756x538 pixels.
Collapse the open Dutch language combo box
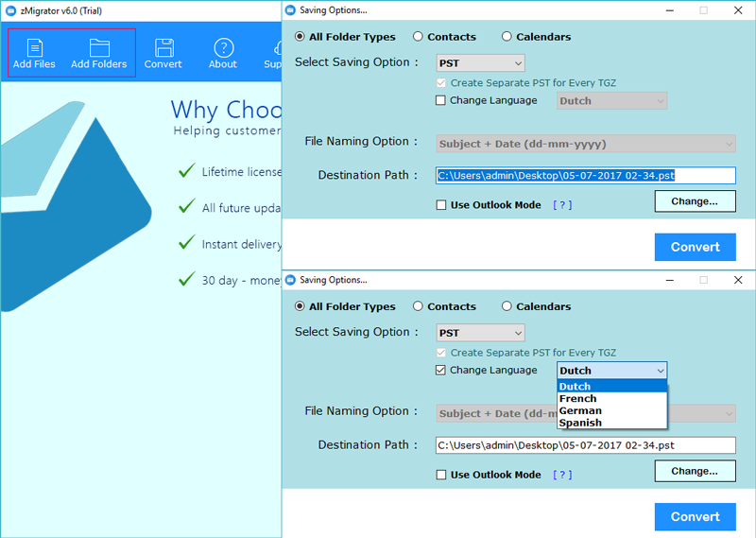[x=611, y=371]
